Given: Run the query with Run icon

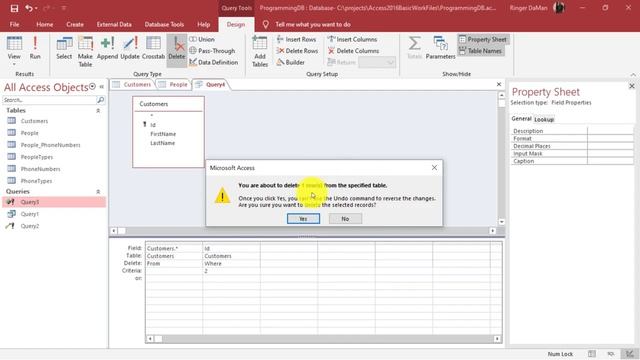Looking at the screenshot, I should 35,48.
